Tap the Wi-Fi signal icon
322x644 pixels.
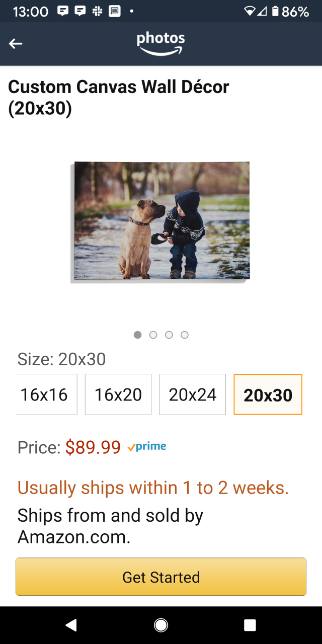pyautogui.click(x=250, y=11)
